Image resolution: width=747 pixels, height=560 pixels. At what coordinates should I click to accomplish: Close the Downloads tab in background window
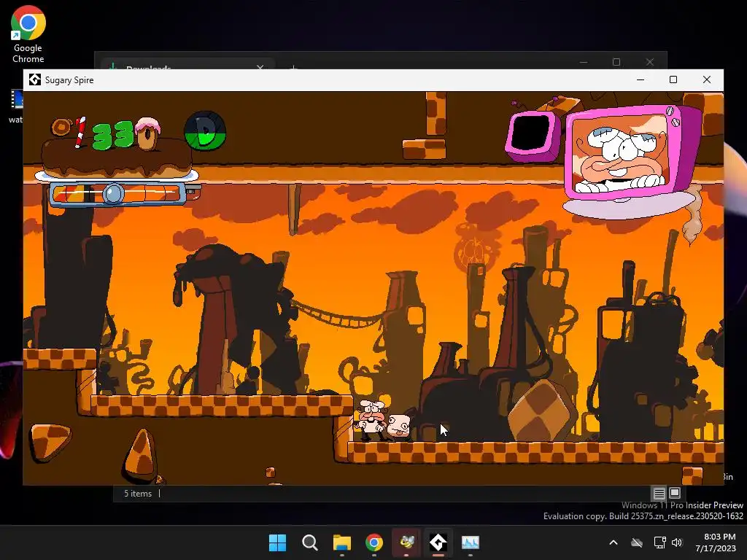tap(260, 68)
